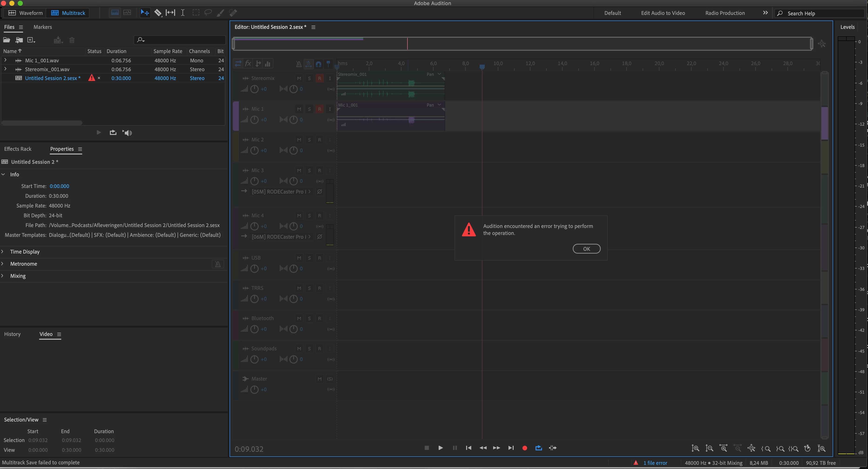Adjust the Stereomix volume knob
Screen dimensions: 868x469
pos(254,89)
